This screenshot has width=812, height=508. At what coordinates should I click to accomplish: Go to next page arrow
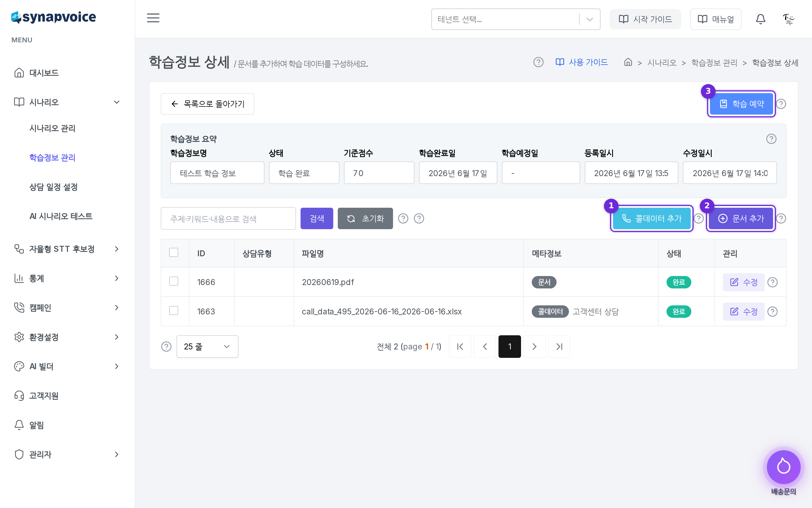535,346
